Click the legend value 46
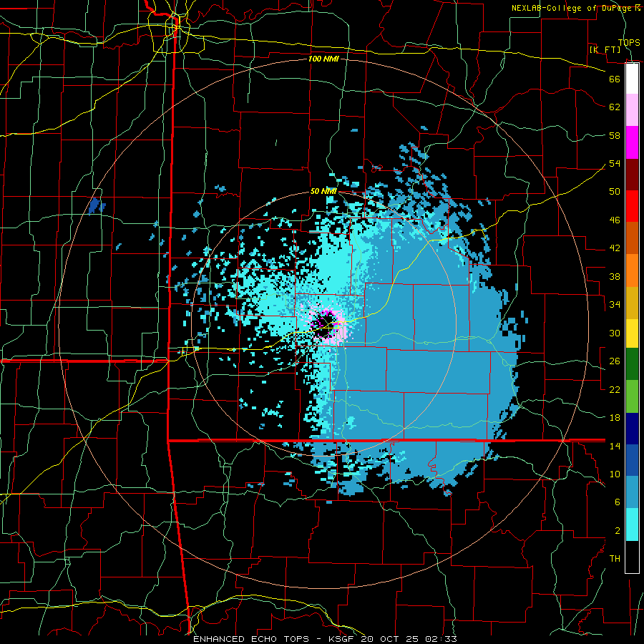This screenshot has height=644, width=644. pyautogui.click(x=615, y=220)
